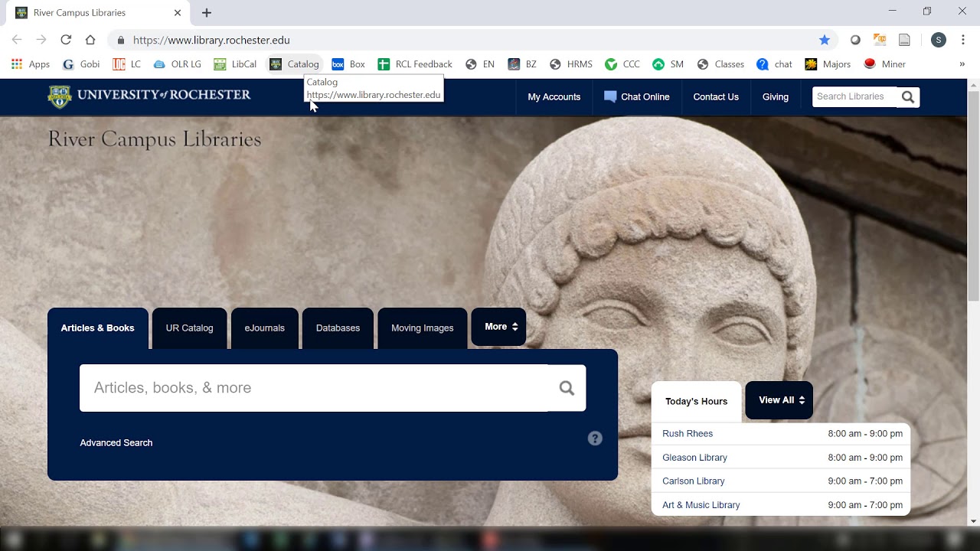This screenshot has width=980, height=551.
Task: Open the Box bookmark
Action: pyautogui.click(x=348, y=64)
